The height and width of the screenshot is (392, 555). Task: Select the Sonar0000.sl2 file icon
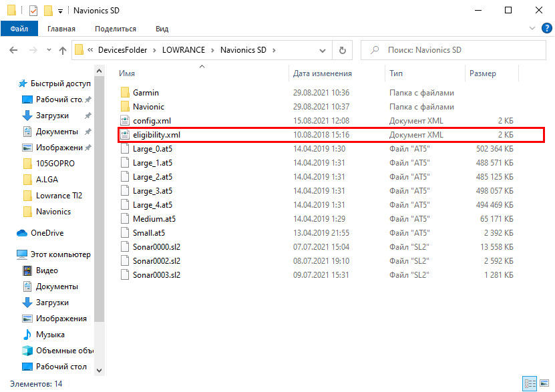125,247
